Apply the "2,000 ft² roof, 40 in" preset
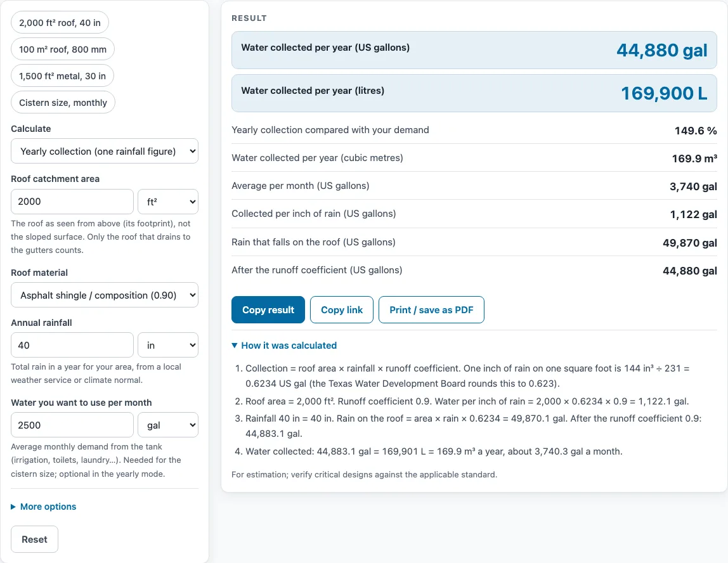 [60, 23]
